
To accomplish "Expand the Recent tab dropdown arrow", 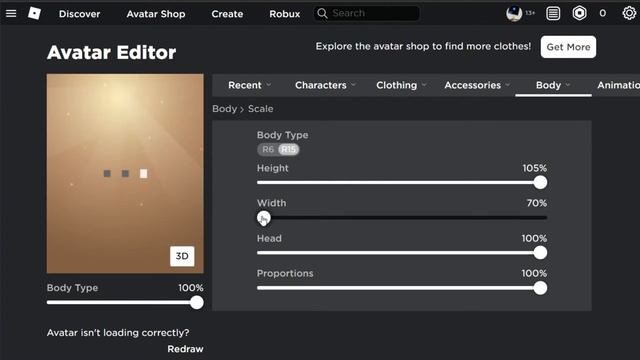I will point(269,85).
